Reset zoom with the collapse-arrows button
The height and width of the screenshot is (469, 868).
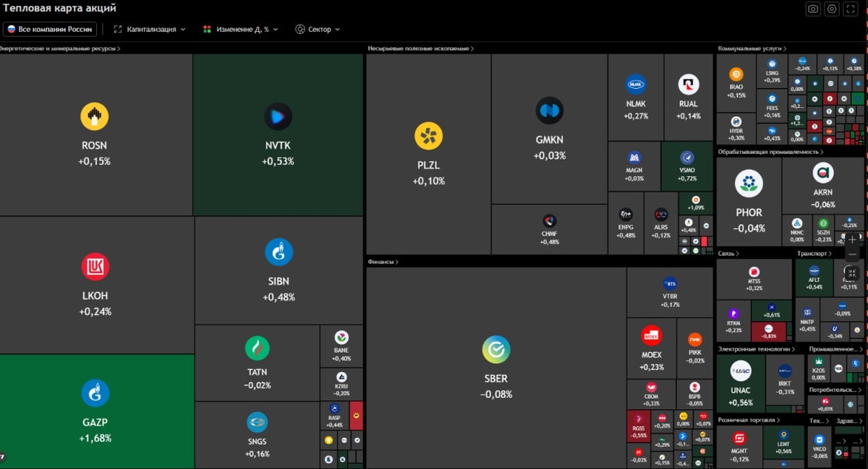point(852,272)
